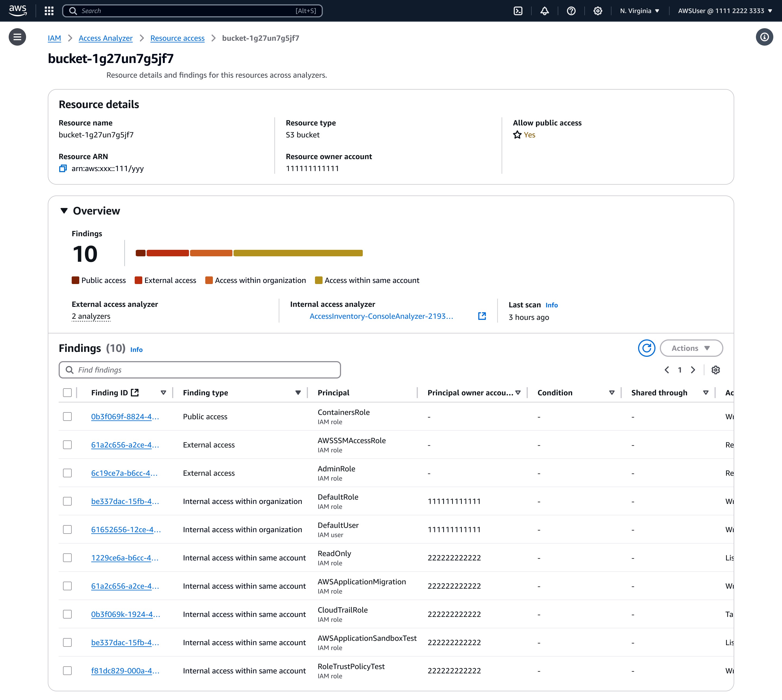
Task: Open finding 0b3f069f-8824-4 link
Action: pos(125,417)
